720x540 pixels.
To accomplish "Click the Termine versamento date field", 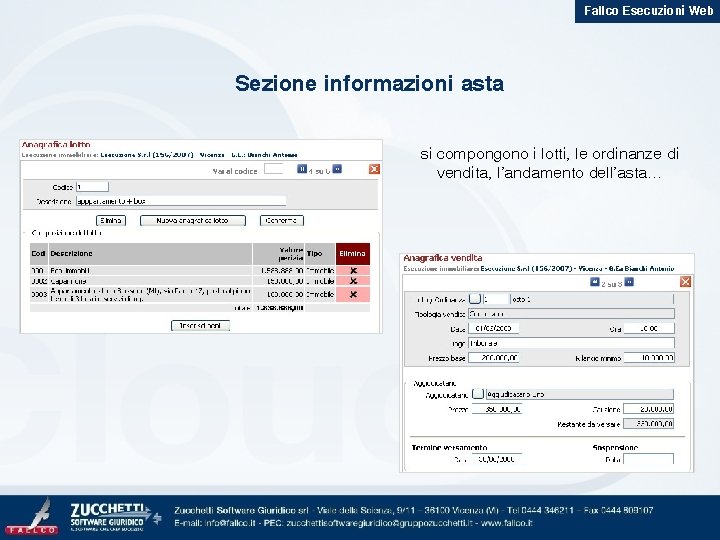I will coord(496,459).
